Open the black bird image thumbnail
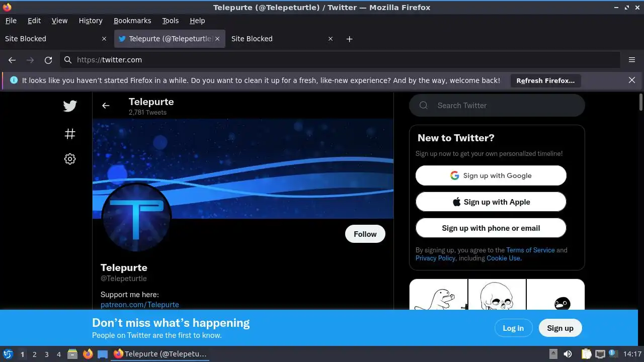Screen dimensions: 644x362 555,295
